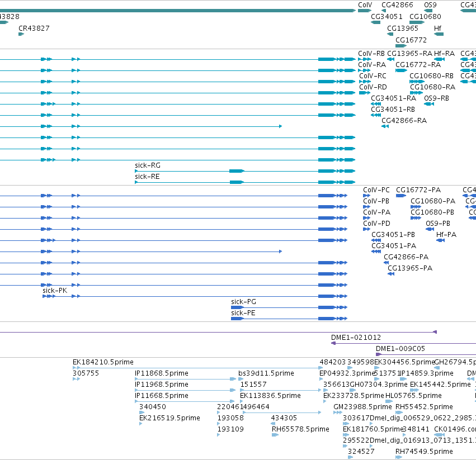Select the 305755 EST label
Image resolution: width=476 pixels, height=460 pixels.
coord(86,373)
